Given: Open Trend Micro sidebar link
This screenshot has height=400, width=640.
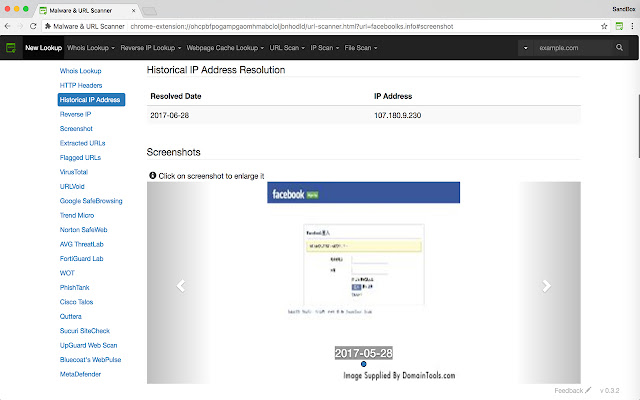Looking at the screenshot, I should pos(77,216).
